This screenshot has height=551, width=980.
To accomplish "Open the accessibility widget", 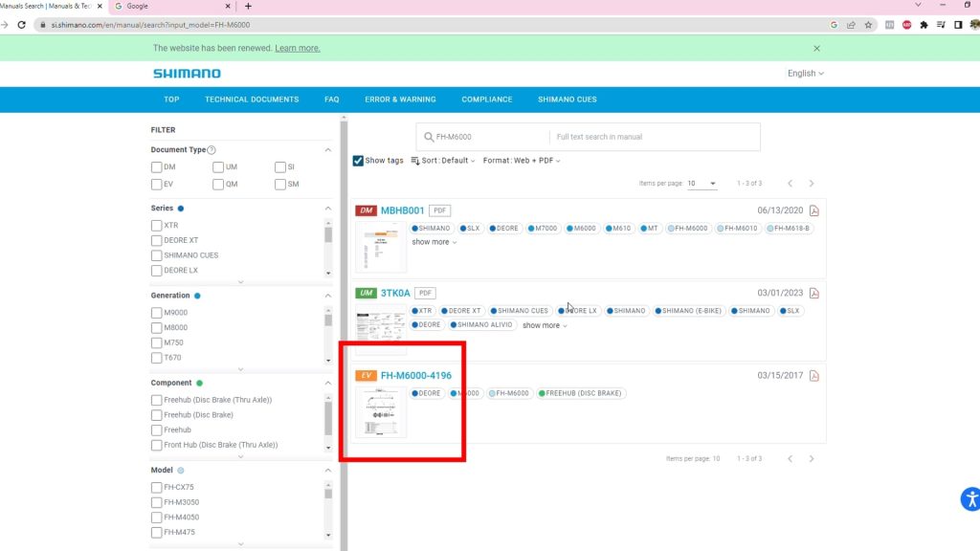I will [970, 499].
